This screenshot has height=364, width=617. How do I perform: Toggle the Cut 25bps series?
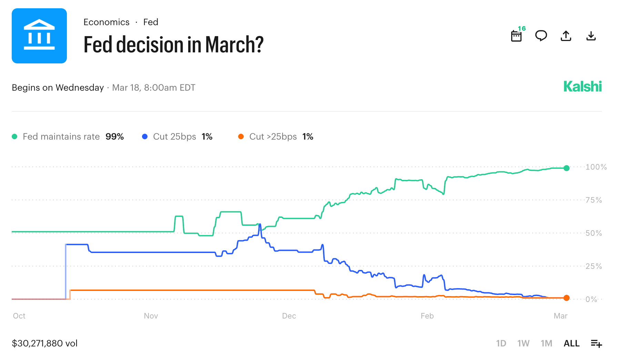click(x=174, y=136)
